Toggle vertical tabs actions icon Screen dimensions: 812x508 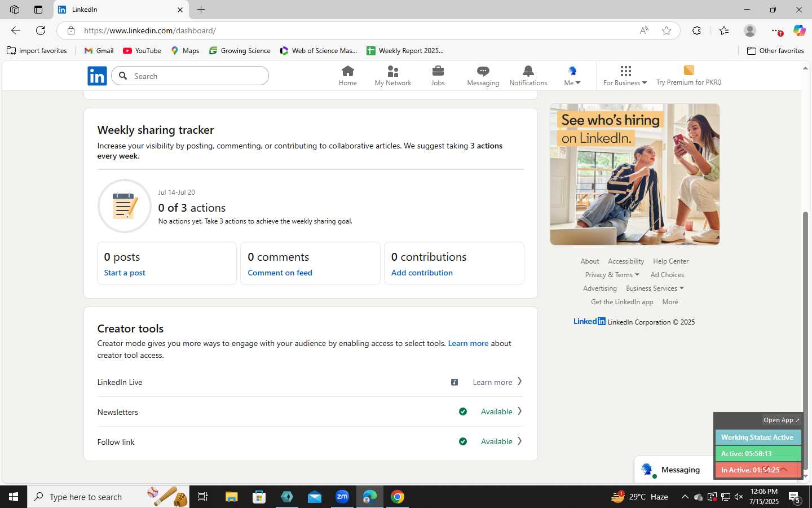(x=38, y=10)
